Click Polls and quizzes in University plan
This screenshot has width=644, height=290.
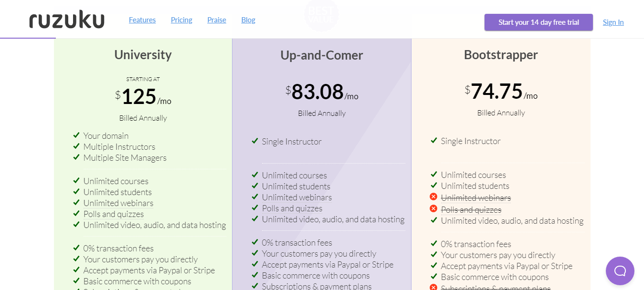pos(114,214)
